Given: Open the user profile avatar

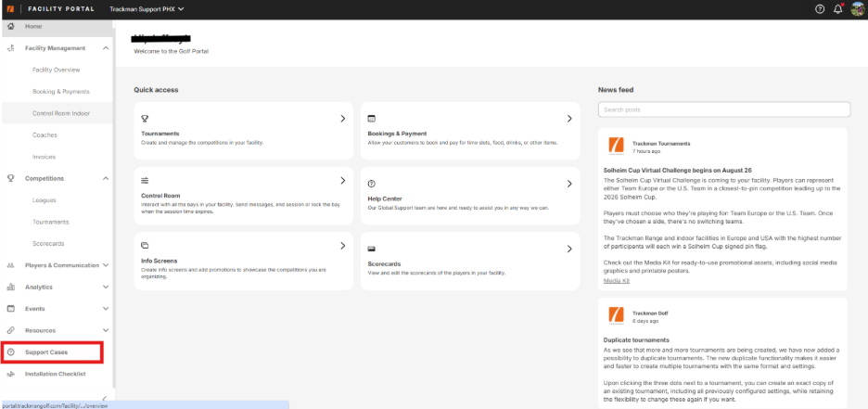Looking at the screenshot, I should pyautogui.click(x=858, y=9).
